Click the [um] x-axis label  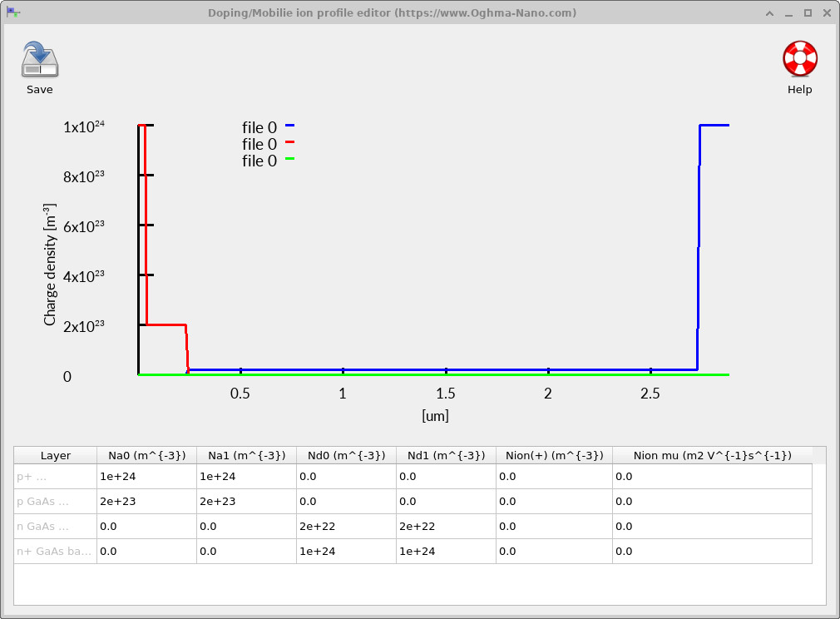tap(435, 416)
